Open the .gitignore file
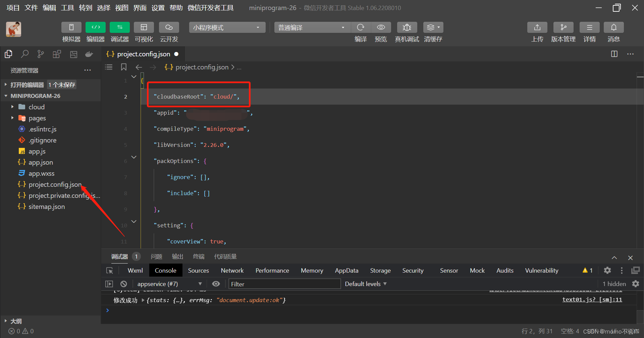644x338 pixels. tap(42, 140)
